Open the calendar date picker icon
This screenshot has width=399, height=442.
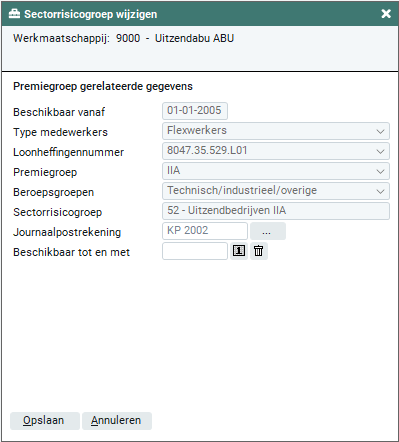tap(239, 251)
